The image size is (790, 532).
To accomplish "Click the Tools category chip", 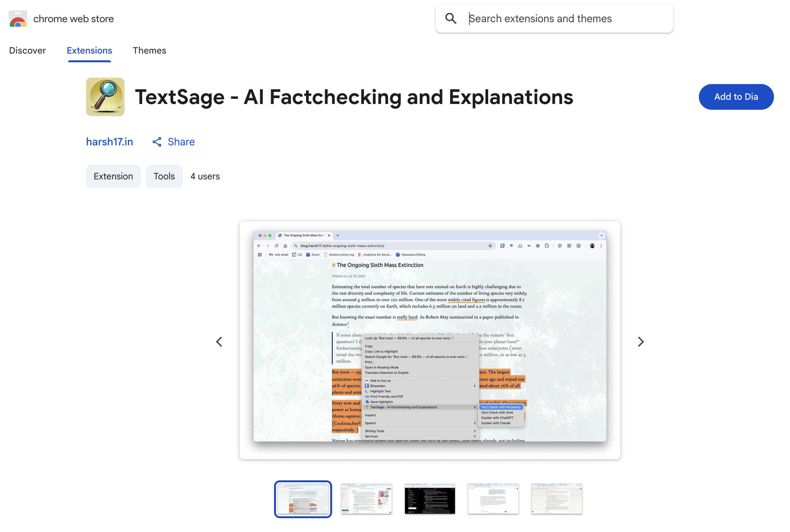I will click(164, 176).
